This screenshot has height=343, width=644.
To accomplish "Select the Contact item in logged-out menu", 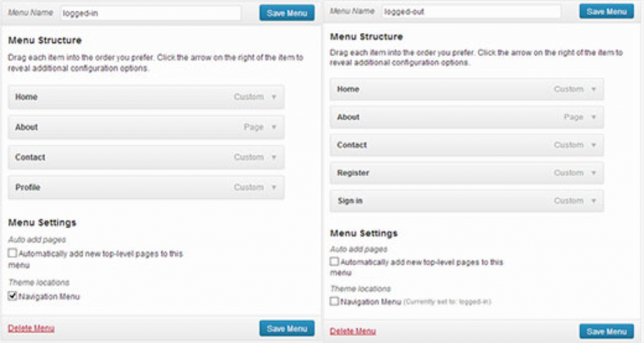I will (467, 145).
